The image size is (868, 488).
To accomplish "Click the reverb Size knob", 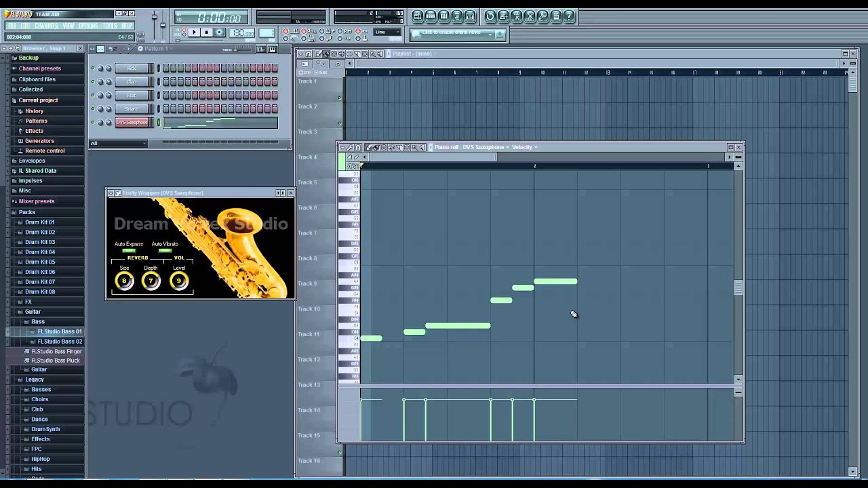I will (x=124, y=281).
